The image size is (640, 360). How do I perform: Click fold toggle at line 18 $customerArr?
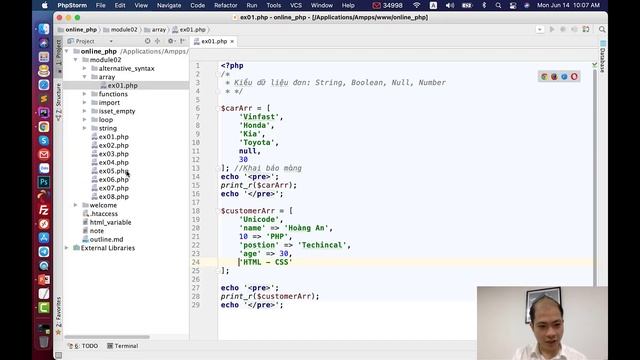(218, 211)
